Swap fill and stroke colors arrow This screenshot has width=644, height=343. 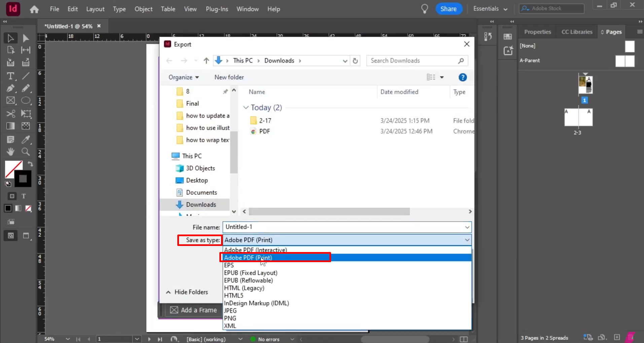coord(30,164)
